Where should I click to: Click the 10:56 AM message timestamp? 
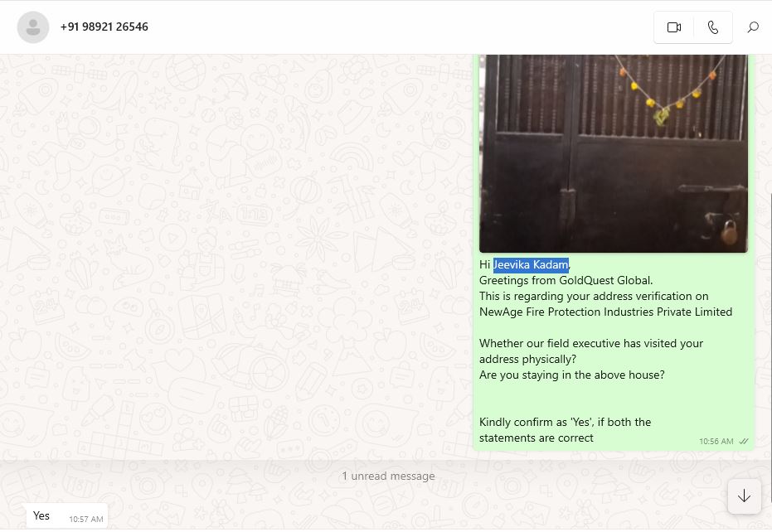(x=716, y=442)
